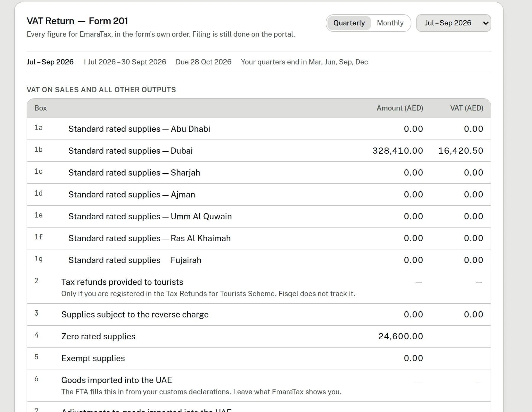Select the Standard rated supplies — Abu Dhabi row label
Viewport: 532px width, 412px height.
[139, 129]
